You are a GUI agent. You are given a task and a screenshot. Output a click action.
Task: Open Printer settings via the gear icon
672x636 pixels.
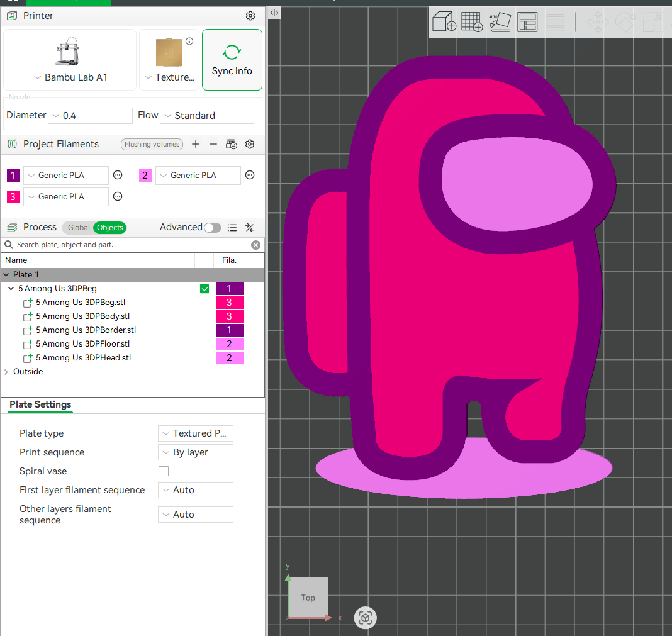(250, 16)
